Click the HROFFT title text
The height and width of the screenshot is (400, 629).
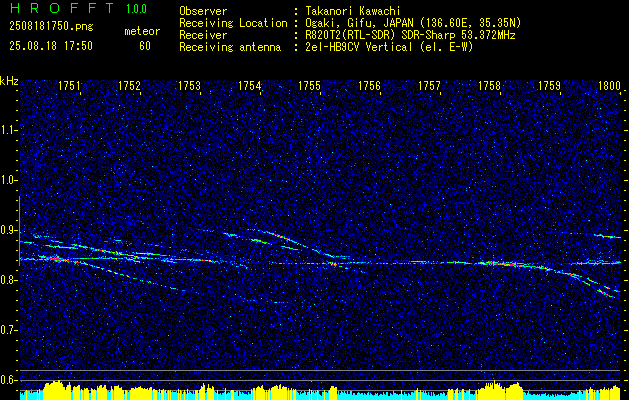[x=63, y=8]
